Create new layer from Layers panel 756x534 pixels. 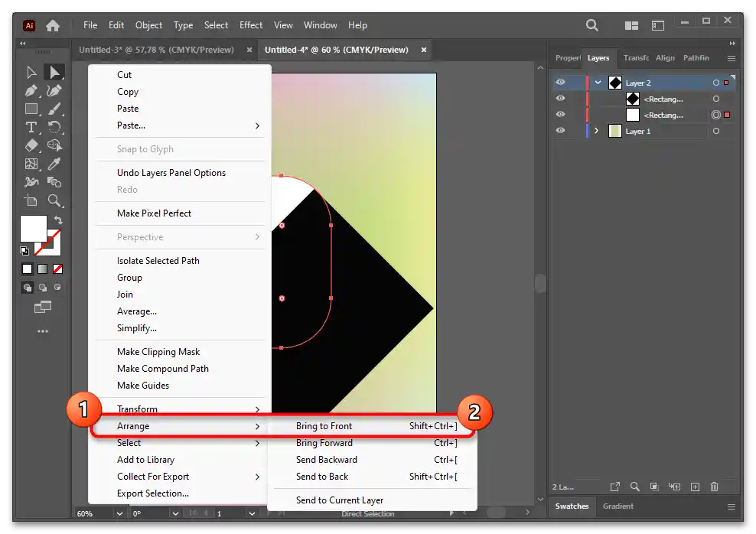coord(695,487)
